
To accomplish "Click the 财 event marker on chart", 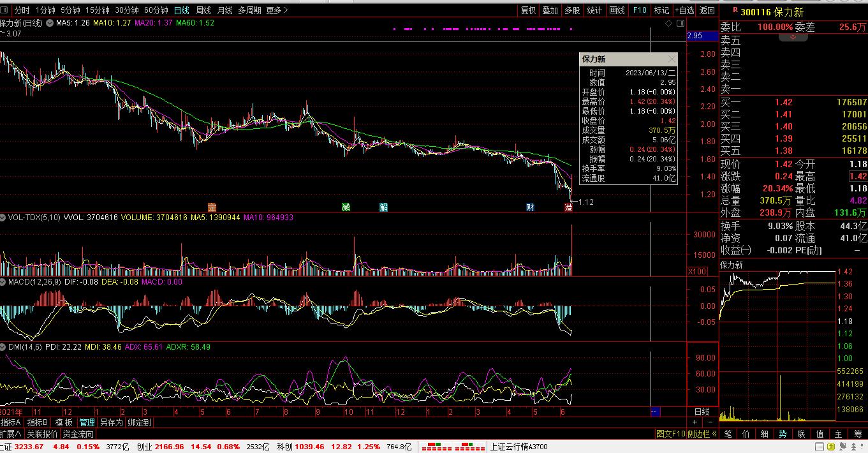I will tap(530, 207).
